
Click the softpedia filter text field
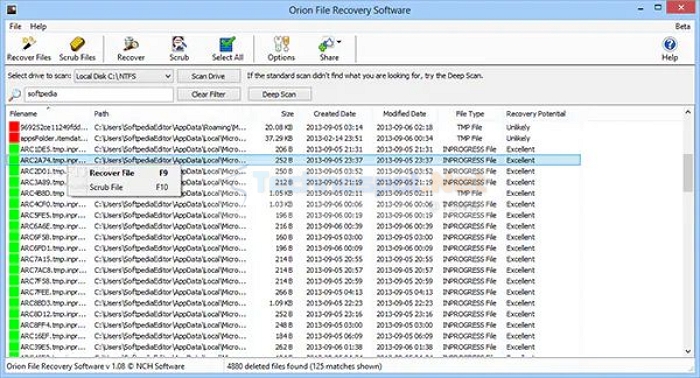[99, 94]
